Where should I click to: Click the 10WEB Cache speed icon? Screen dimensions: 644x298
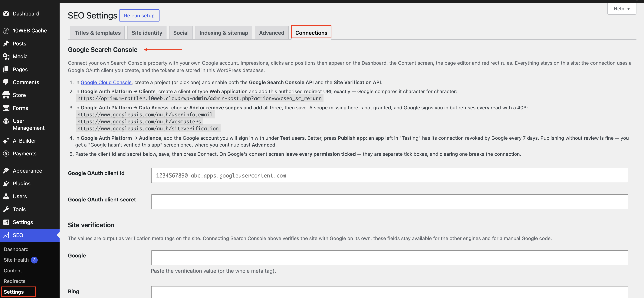[x=6, y=31]
